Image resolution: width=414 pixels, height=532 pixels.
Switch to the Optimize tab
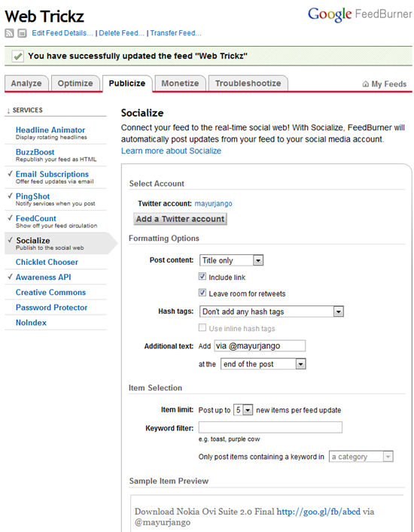click(75, 84)
